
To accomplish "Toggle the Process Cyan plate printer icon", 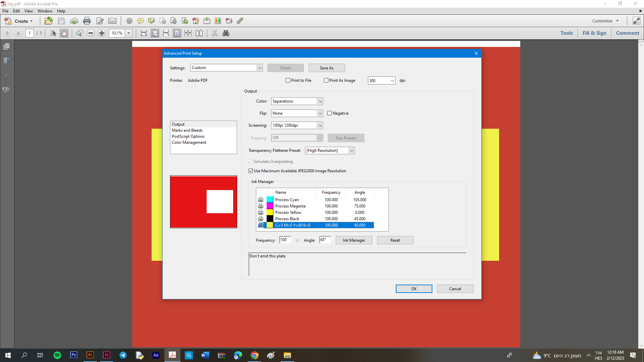I will [261, 200].
